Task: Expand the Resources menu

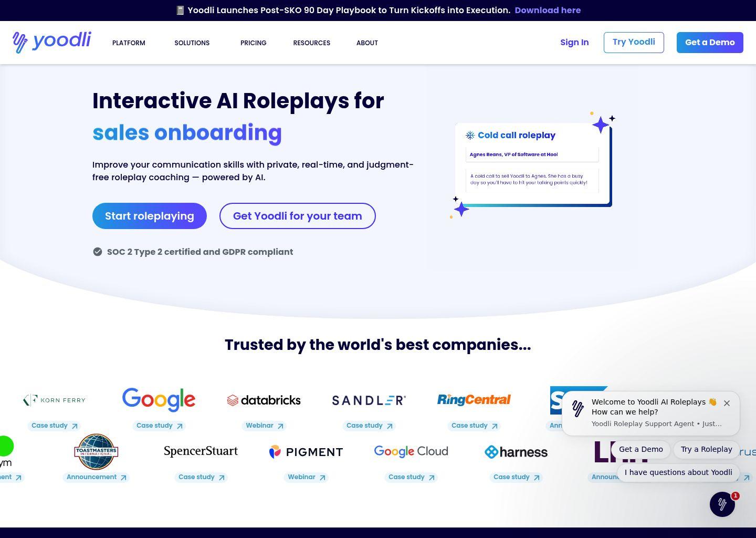Action: coord(311,43)
